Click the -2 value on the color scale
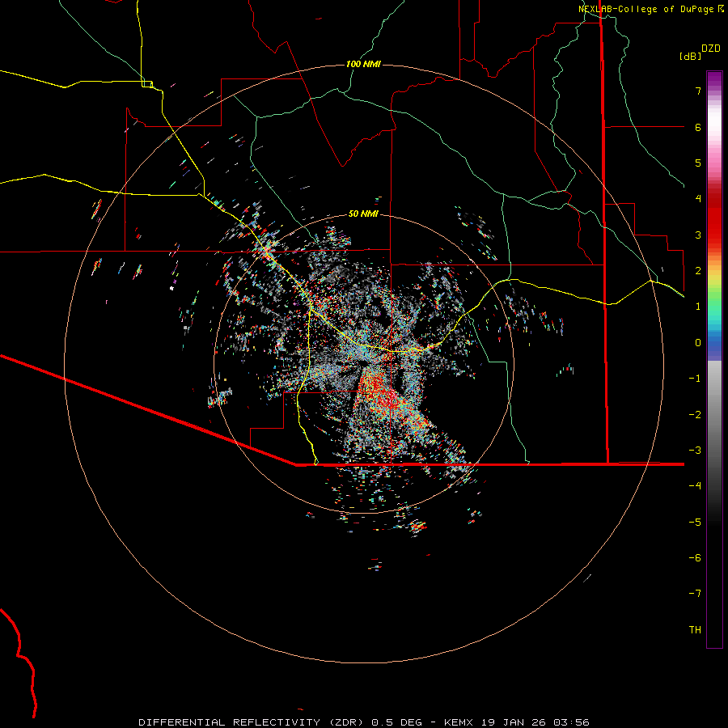 tap(695, 415)
